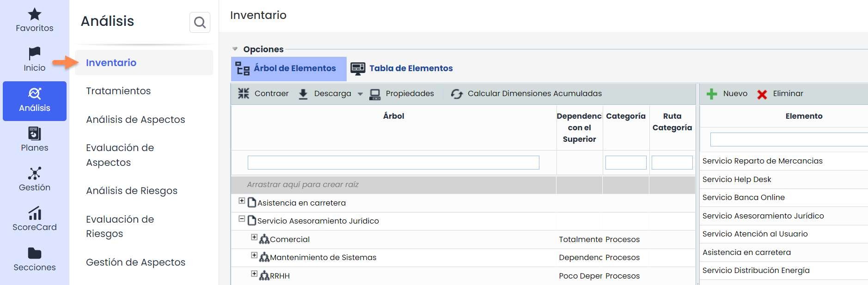Open the Gestión network icon
Viewport: 868px width, 285px height.
point(35,173)
